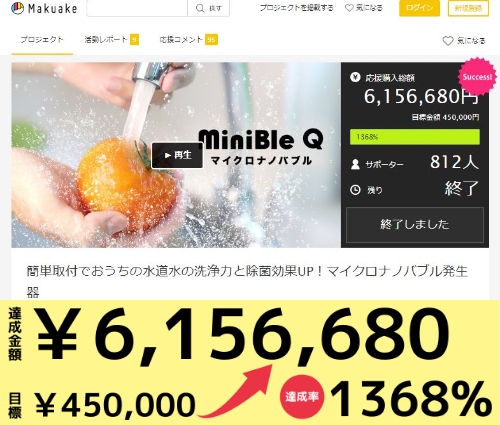
Task: Click the 終了しました button
Action: [415, 225]
